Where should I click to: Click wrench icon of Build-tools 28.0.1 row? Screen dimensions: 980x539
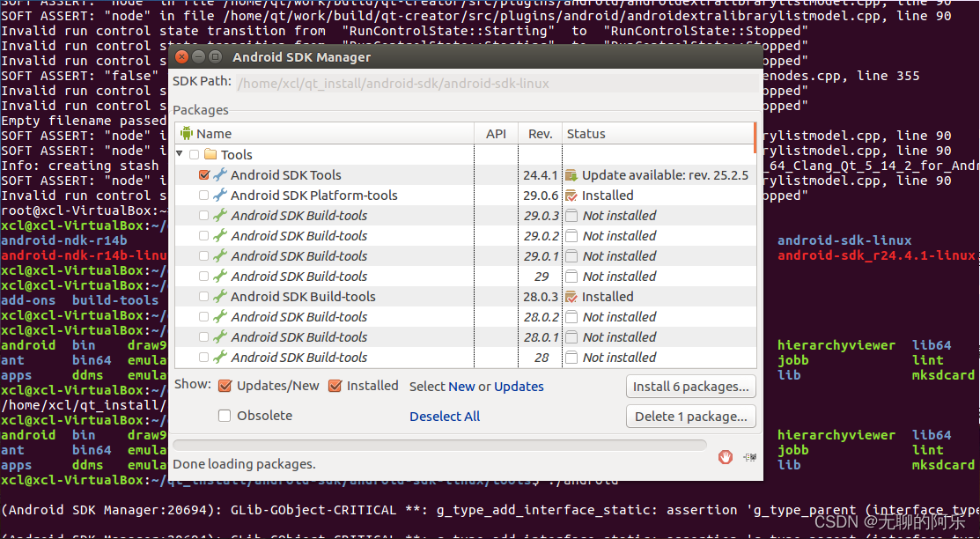click(x=219, y=337)
